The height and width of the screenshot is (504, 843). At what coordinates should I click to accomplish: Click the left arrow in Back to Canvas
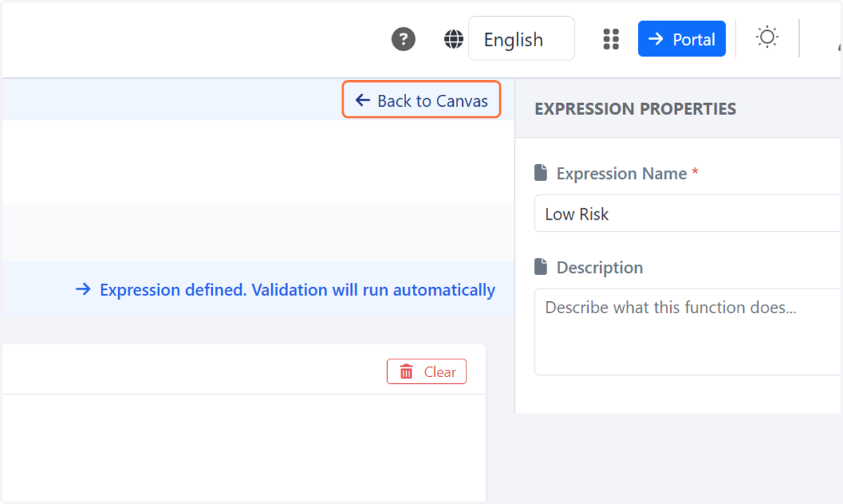362,100
